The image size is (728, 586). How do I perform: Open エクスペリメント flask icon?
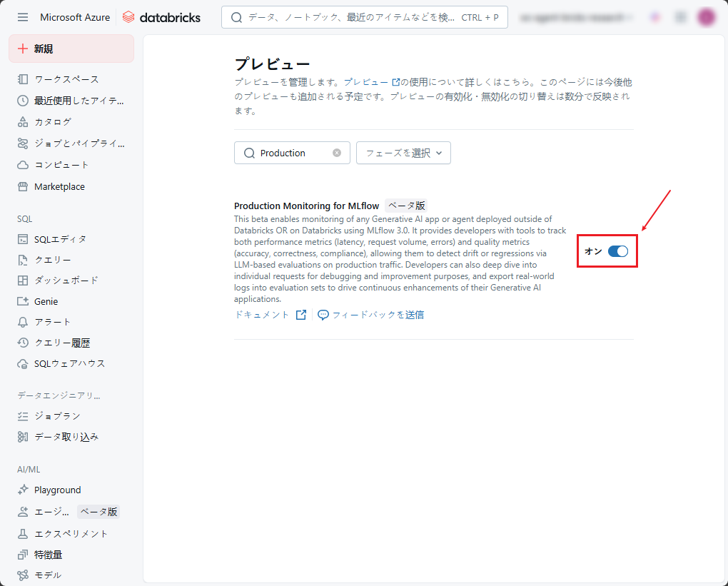[23, 534]
